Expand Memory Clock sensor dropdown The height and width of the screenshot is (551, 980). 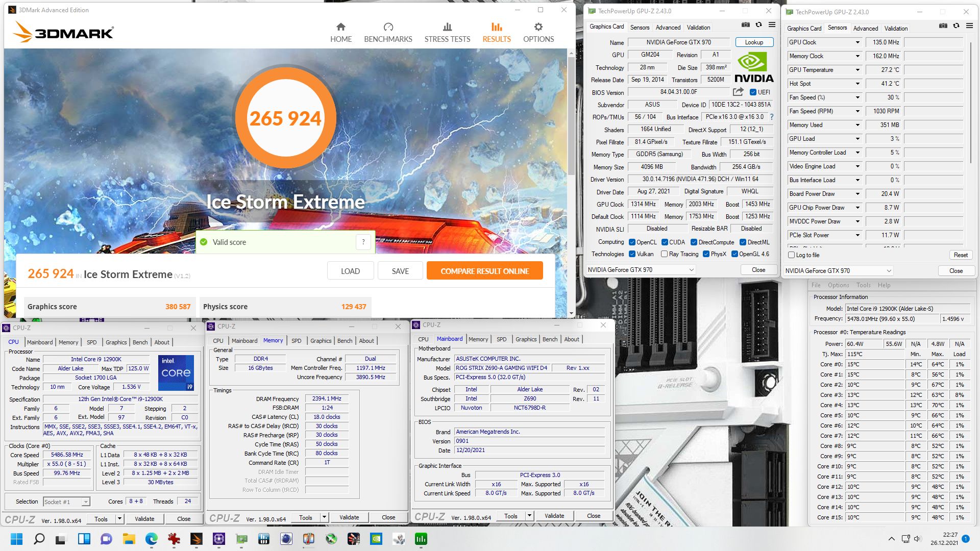[x=857, y=56]
